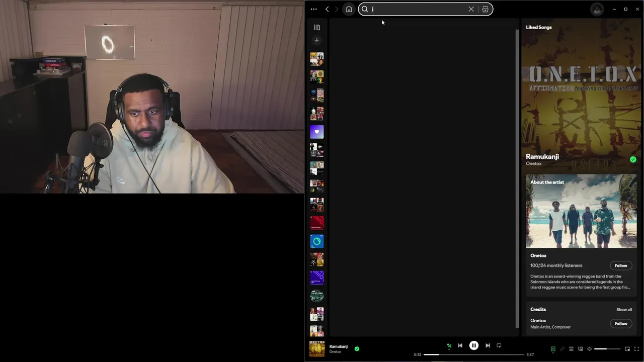Mute the volume speaker icon
This screenshot has width=644, height=362.
589,349
